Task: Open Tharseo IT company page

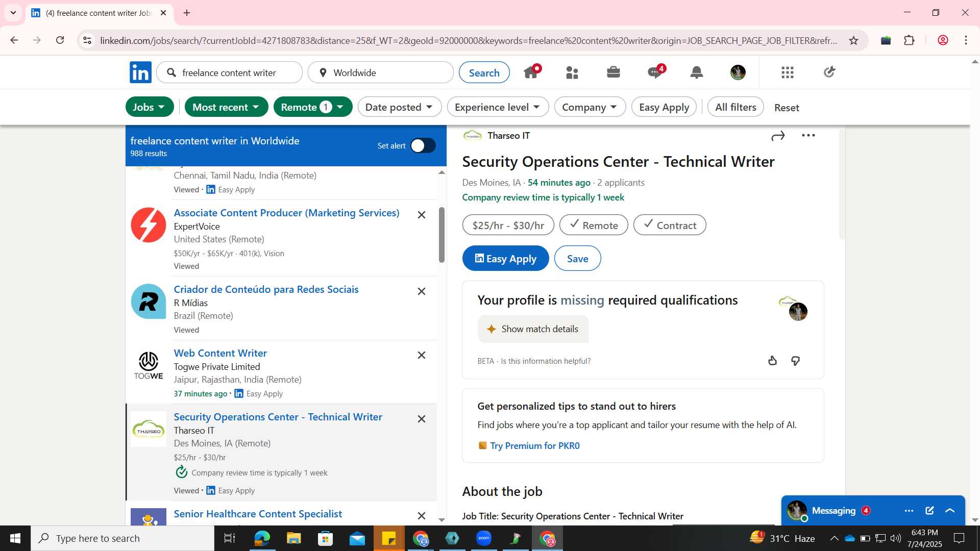Action: [x=508, y=136]
